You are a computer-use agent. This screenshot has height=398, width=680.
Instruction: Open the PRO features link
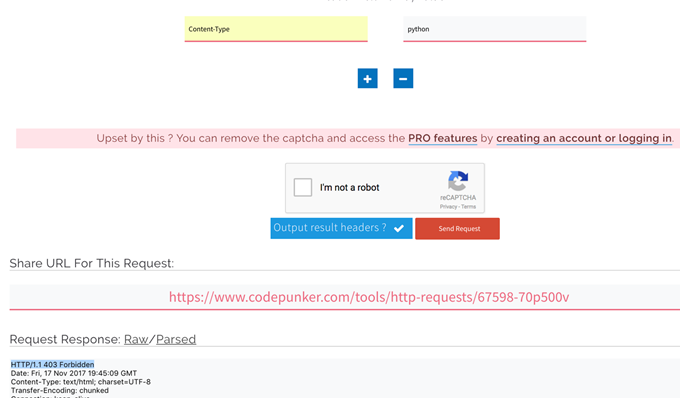pyautogui.click(x=442, y=138)
